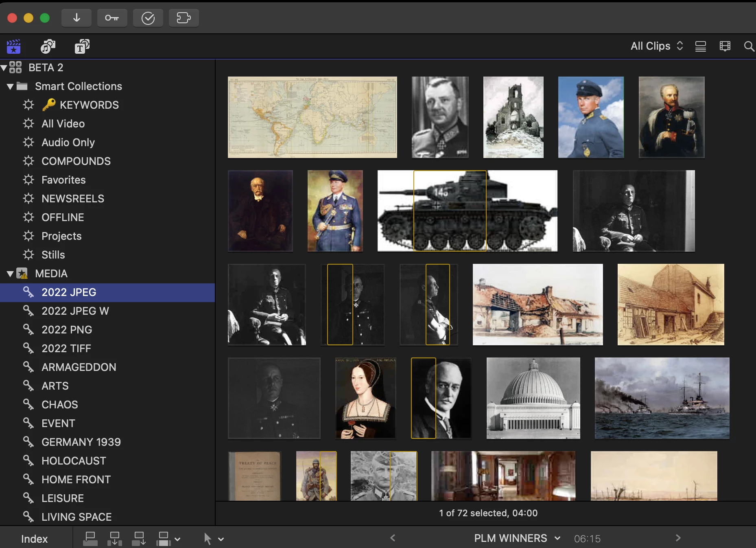756x548 pixels.
Task: Click the key icon beside CHAOS
Action: [x=28, y=404]
